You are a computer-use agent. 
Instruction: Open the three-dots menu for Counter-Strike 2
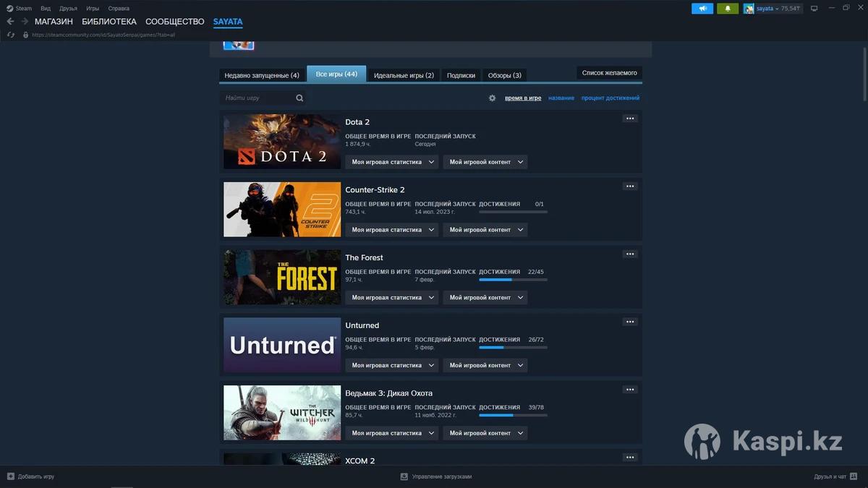(630, 187)
